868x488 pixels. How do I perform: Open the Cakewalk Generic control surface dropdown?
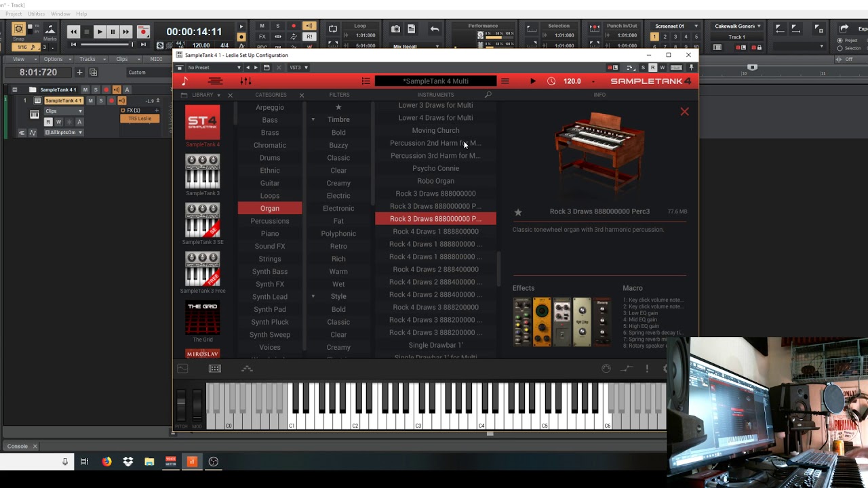click(x=738, y=26)
